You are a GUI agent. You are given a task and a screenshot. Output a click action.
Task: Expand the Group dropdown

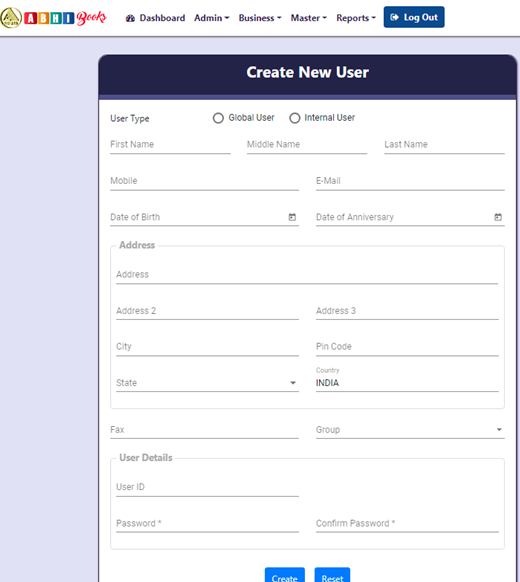coord(410,429)
